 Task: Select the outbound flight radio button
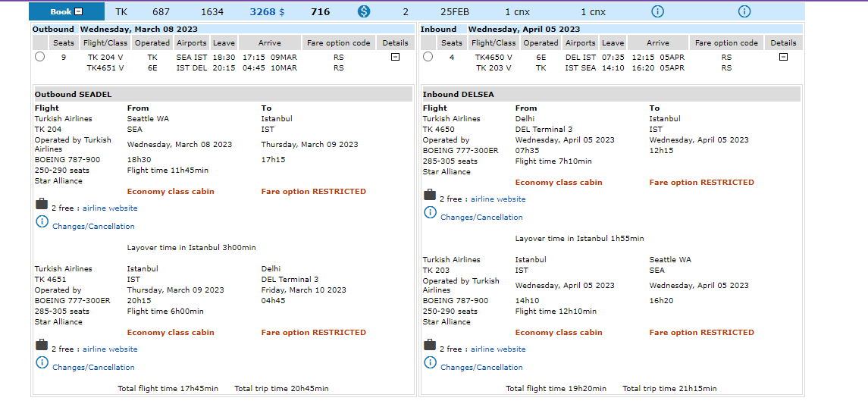click(39, 57)
